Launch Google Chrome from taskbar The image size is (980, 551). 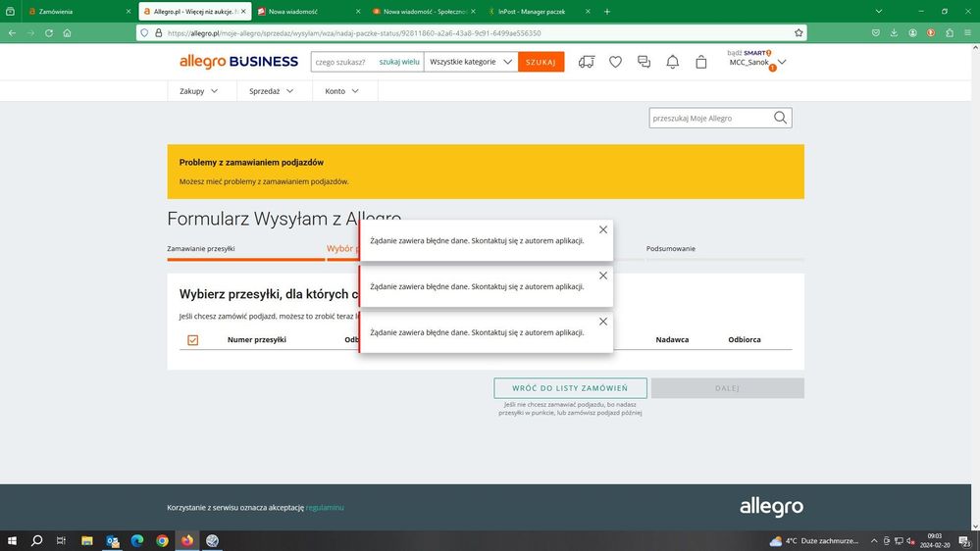point(163,540)
